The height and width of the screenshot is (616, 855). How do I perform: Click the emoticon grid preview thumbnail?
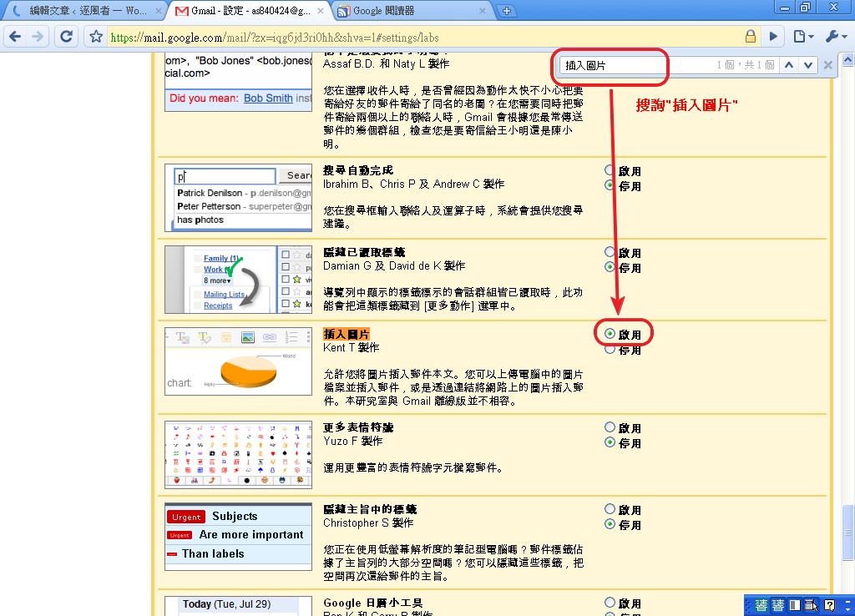238,455
